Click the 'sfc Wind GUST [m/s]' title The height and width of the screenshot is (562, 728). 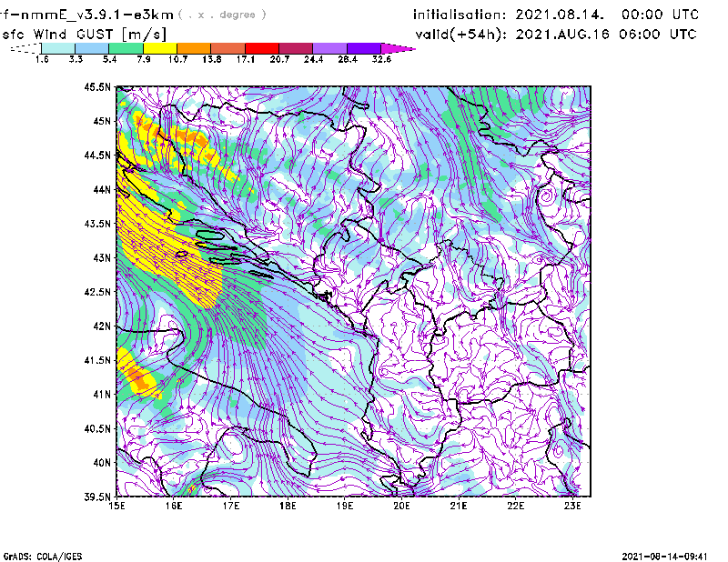(x=84, y=35)
